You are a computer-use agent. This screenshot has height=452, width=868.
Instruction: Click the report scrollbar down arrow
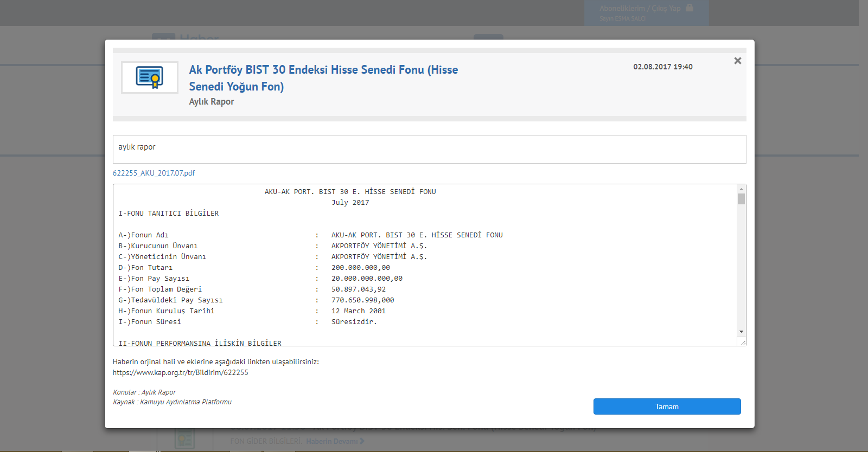[x=741, y=332]
